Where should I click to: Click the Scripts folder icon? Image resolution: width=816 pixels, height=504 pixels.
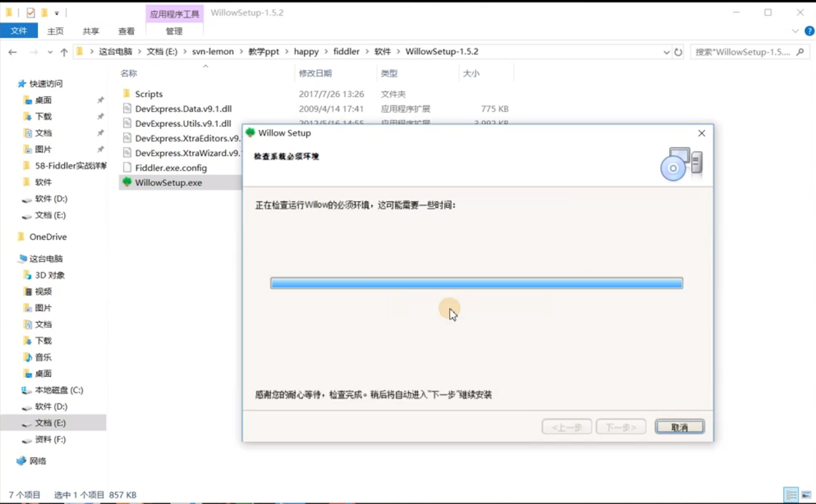click(x=127, y=93)
